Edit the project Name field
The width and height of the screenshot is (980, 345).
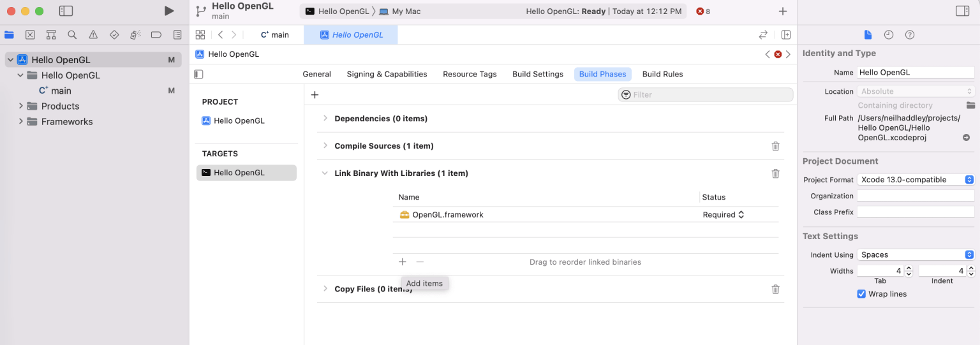coord(916,72)
